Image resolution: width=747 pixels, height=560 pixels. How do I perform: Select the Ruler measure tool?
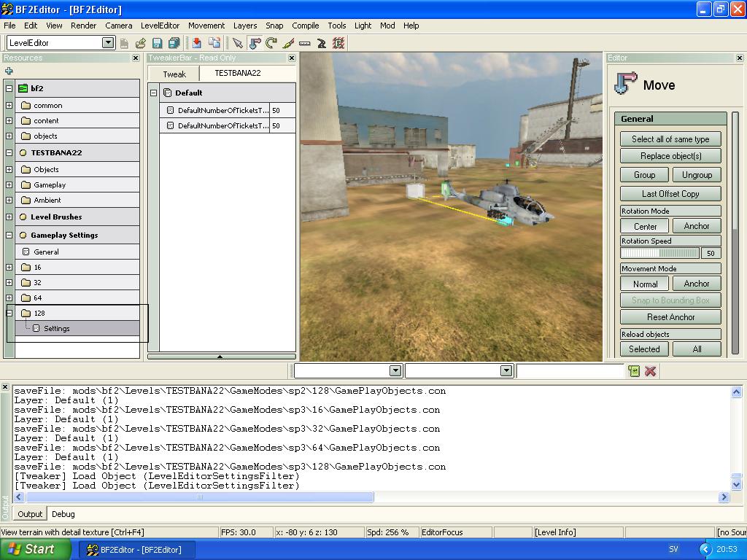click(x=304, y=43)
